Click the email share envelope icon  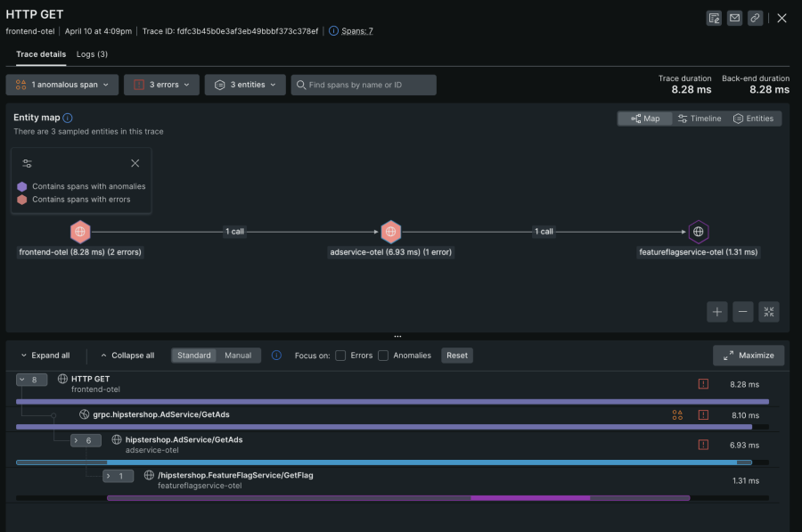(x=734, y=18)
